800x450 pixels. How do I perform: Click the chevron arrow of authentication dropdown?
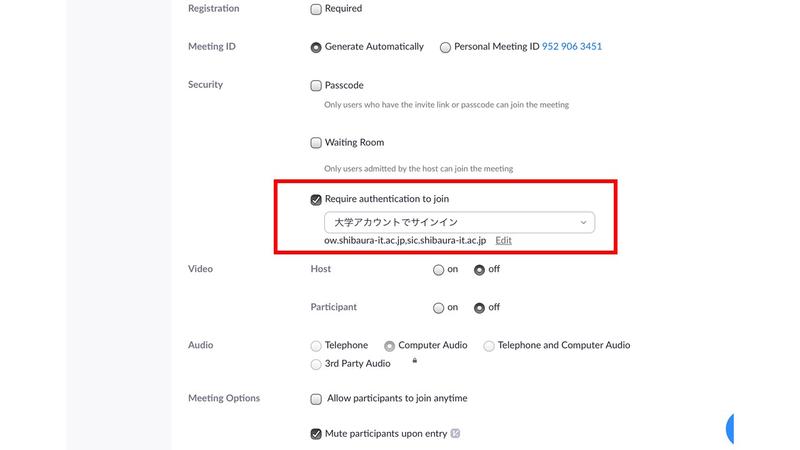(583, 222)
